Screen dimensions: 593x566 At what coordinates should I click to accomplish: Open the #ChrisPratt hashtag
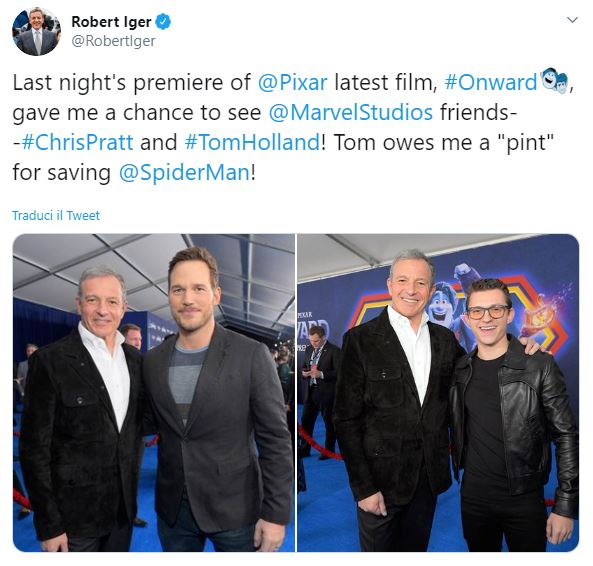[x=78, y=143]
